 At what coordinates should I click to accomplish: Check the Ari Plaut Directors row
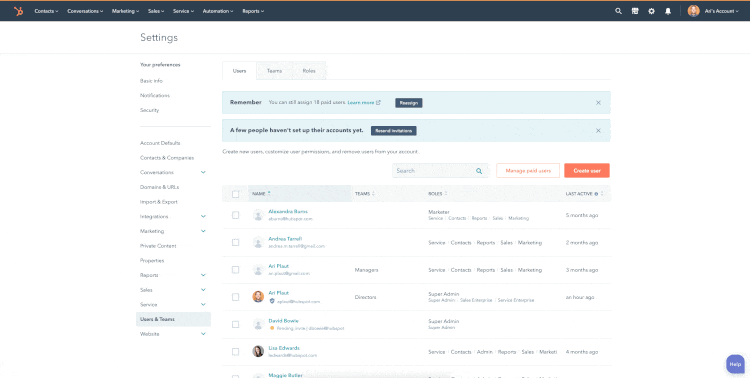point(235,297)
